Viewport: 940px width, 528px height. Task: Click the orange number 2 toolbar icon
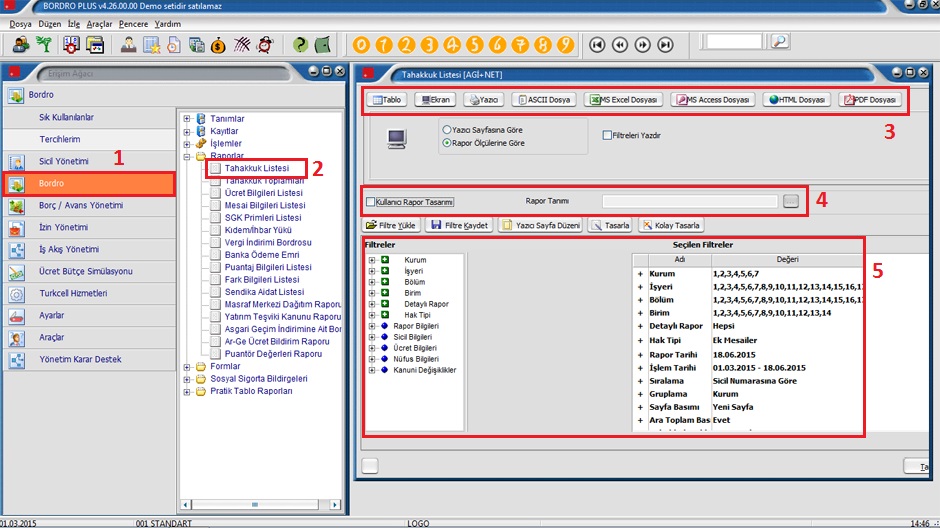tap(406, 45)
